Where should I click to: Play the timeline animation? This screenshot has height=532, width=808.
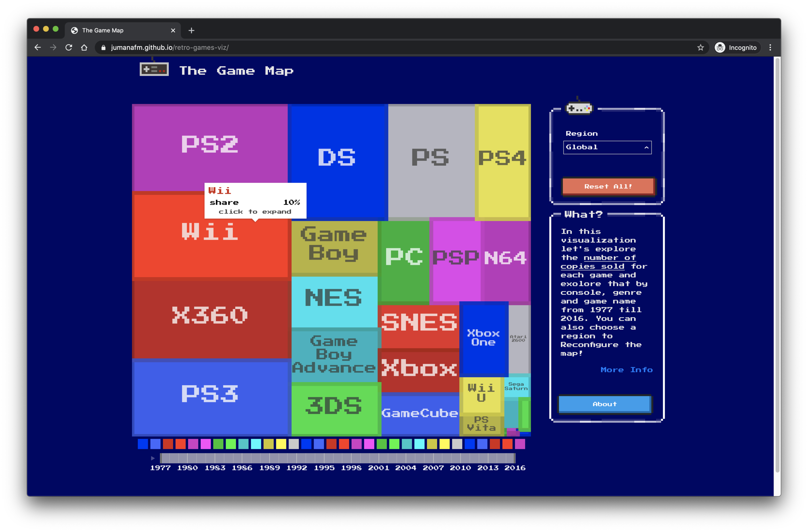(x=153, y=458)
